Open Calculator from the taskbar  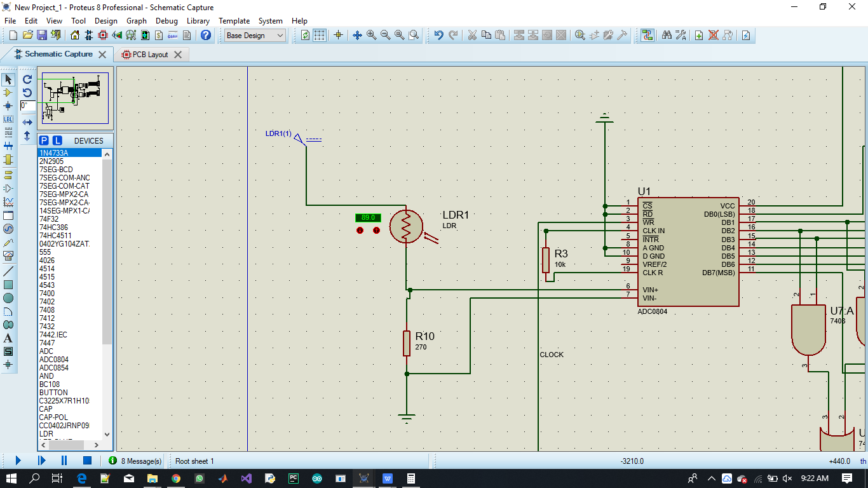tap(410, 478)
